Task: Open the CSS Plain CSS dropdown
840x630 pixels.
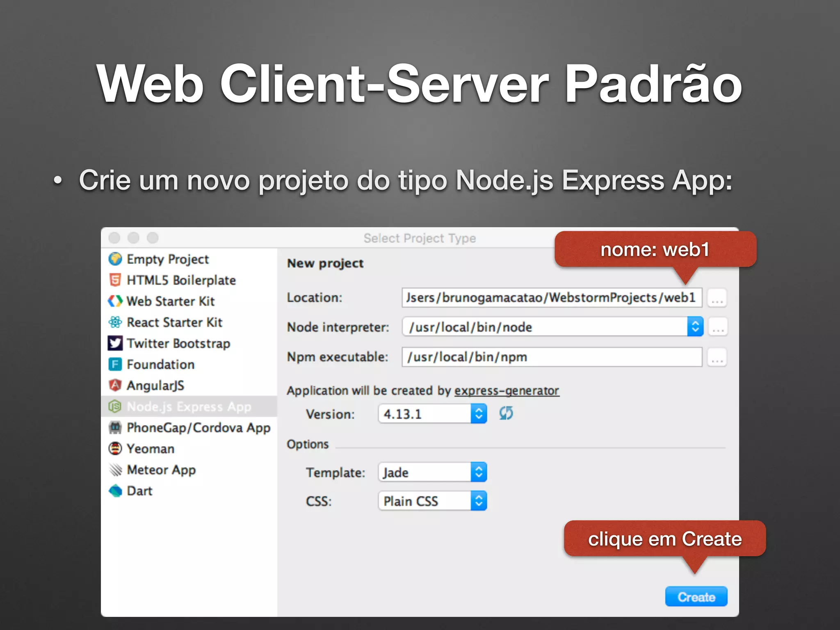Action: pos(432,501)
